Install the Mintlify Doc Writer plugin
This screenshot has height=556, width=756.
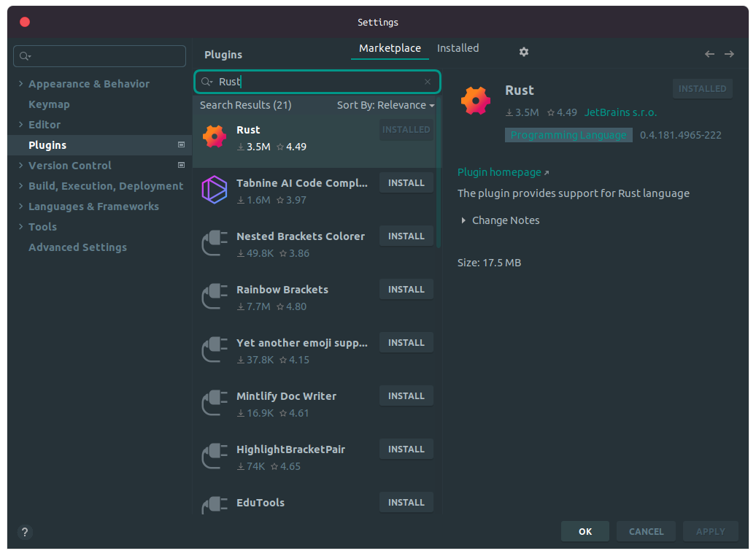point(406,396)
